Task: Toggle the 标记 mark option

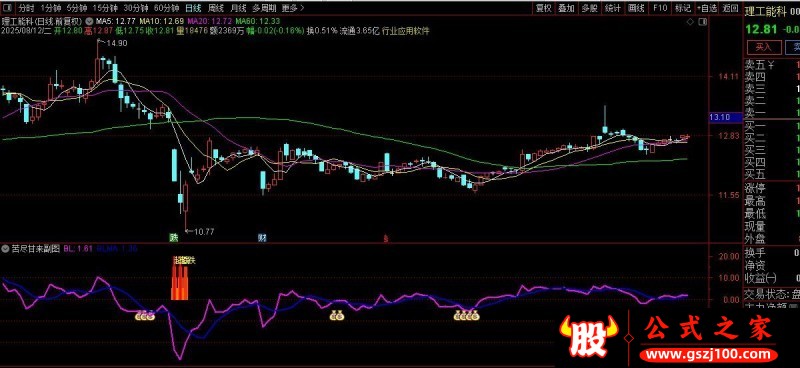Action: pos(682,8)
